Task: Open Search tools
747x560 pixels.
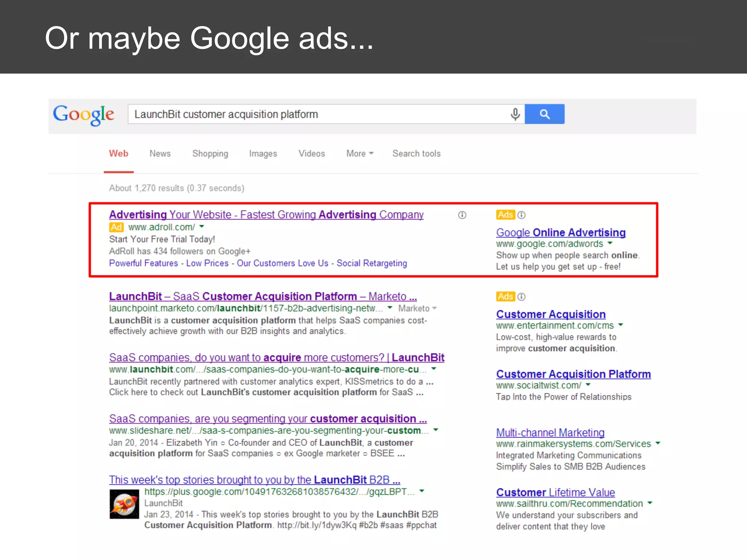Action: (417, 153)
